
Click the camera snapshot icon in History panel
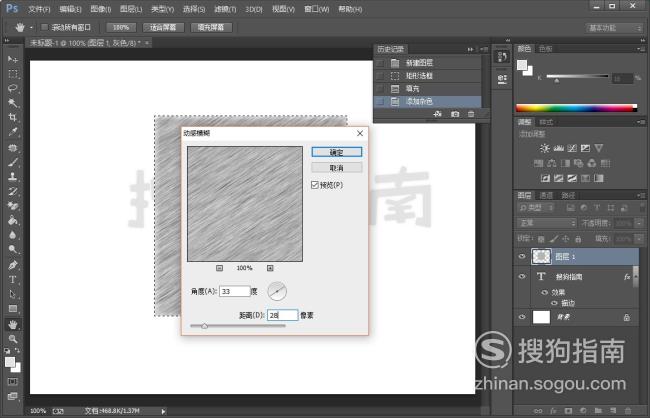455,114
